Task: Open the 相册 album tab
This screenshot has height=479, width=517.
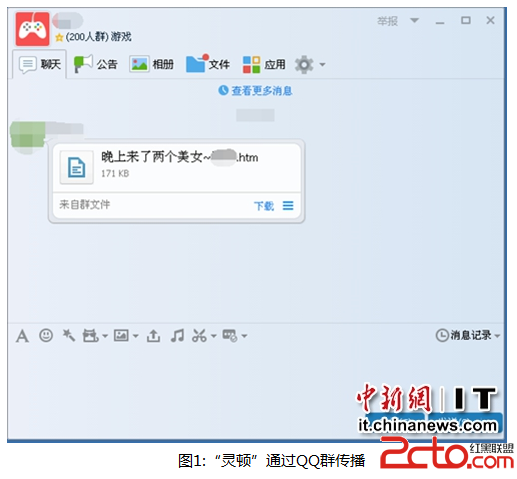Action: (151, 64)
